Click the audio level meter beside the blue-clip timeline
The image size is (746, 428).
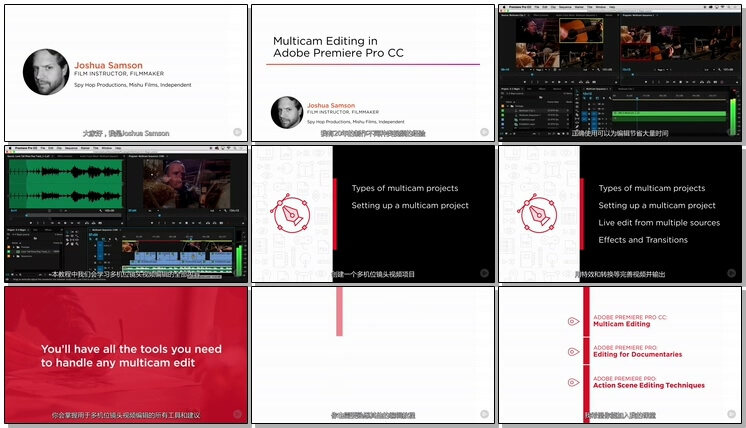(x=239, y=260)
